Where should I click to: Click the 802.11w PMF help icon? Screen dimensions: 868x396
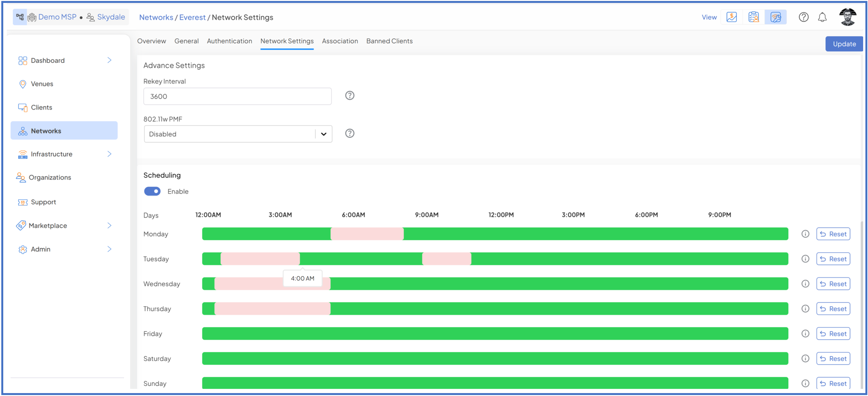349,134
